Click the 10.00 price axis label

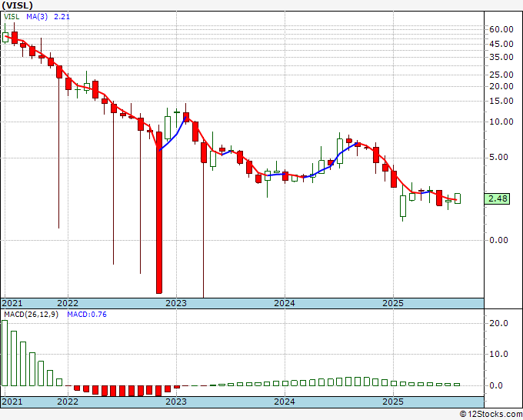click(x=501, y=122)
